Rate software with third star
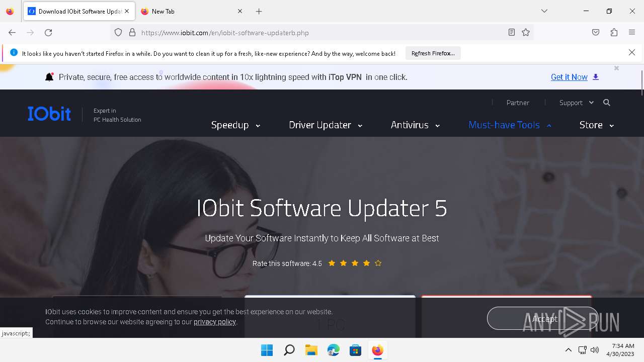The image size is (644, 362). pyautogui.click(x=355, y=263)
